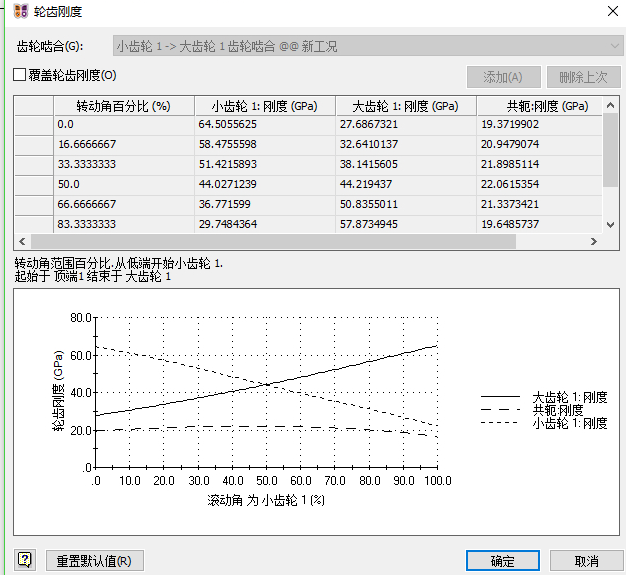This screenshot has height=575, width=626.
Task: Click the 小齿轮 1: 刚度 column header
Action: click(x=264, y=106)
